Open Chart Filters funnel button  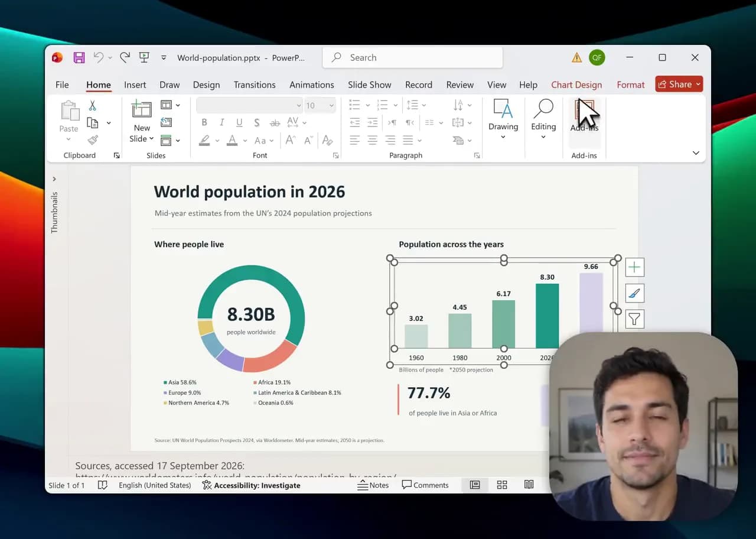coord(634,319)
